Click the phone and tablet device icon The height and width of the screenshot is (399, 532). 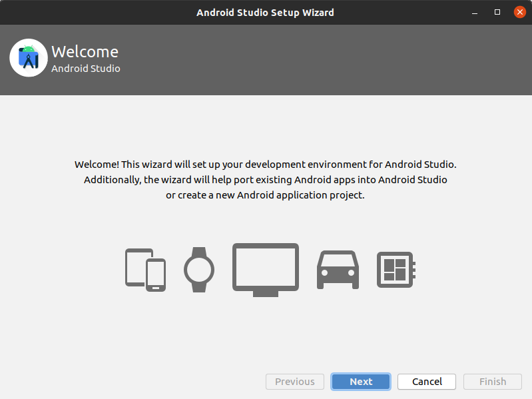tap(146, 270)
